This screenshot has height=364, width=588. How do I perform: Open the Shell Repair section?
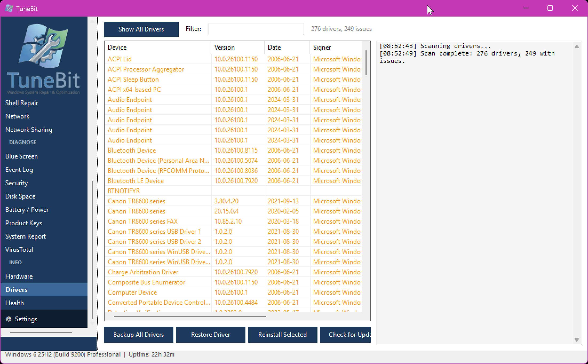coord(44,103)
